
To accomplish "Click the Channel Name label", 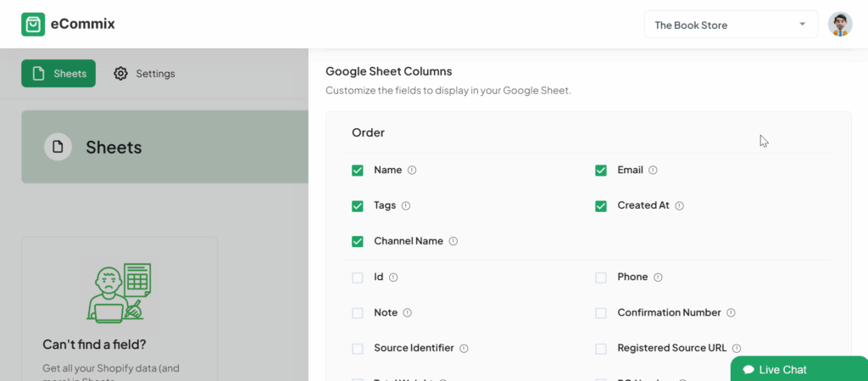I will [409, 241].
